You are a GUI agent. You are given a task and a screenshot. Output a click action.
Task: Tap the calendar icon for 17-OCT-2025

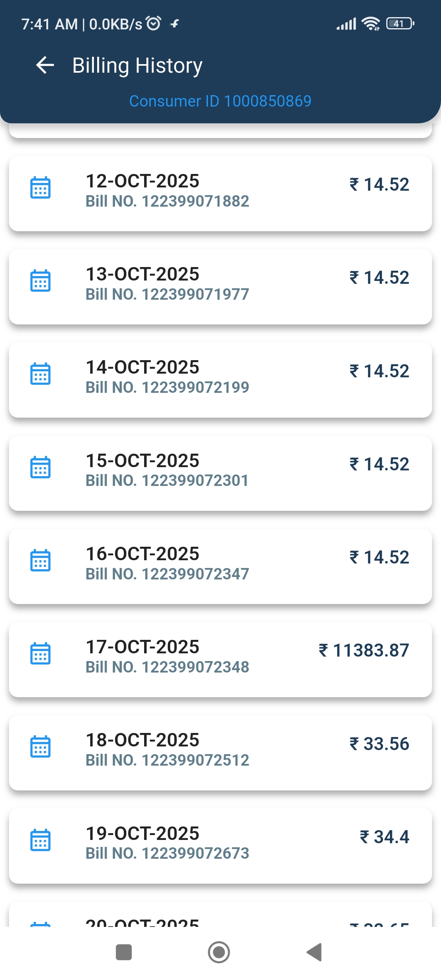point(40,653)
